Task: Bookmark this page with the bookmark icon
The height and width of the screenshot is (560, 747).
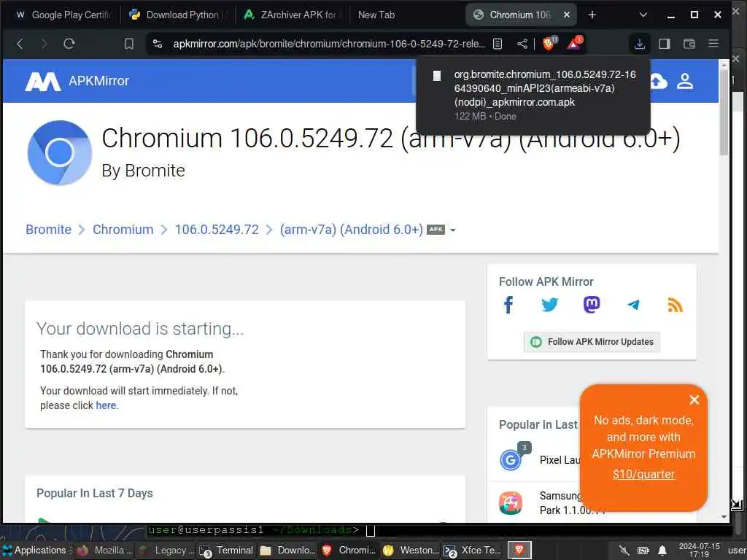Action: [128, 44]
